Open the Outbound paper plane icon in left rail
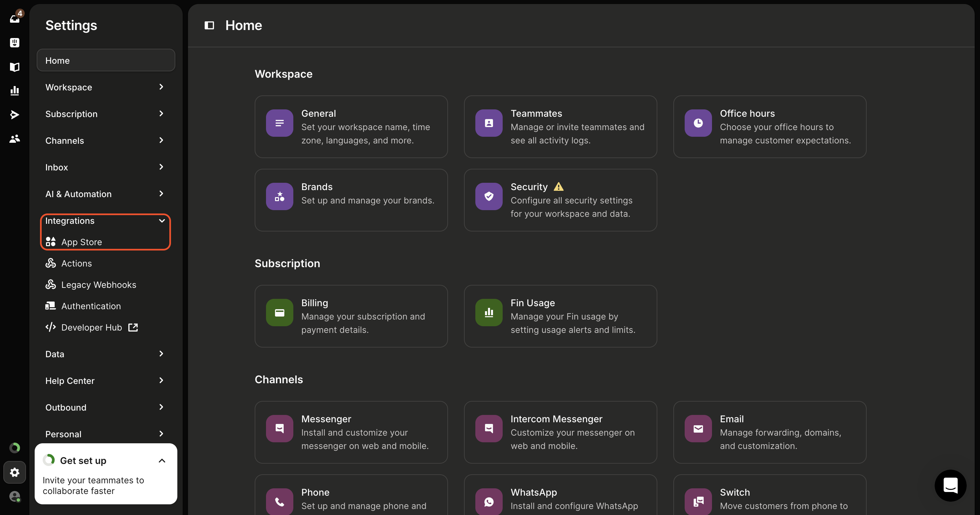Screen dimensions: 980x515 [x=14, y=114]
